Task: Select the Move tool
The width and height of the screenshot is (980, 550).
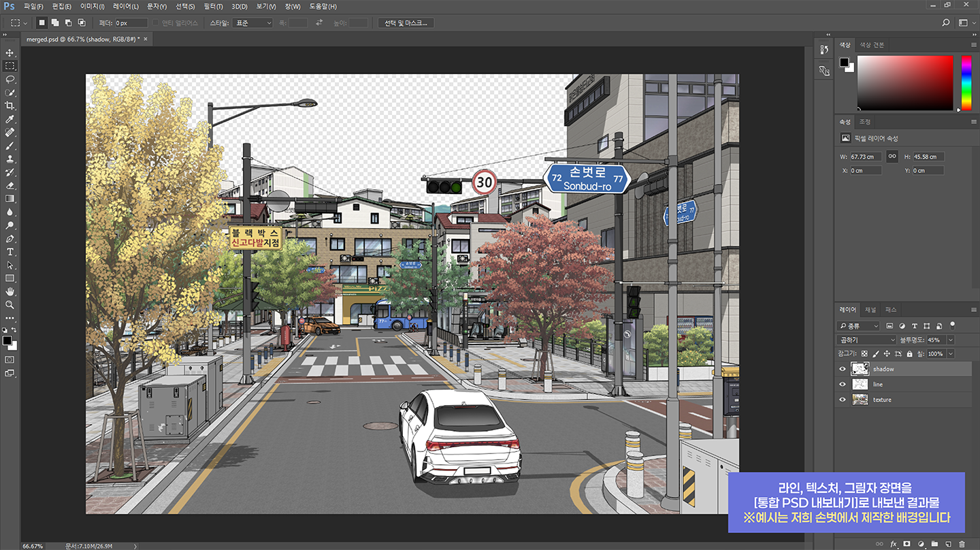Action: pos(10,52)
